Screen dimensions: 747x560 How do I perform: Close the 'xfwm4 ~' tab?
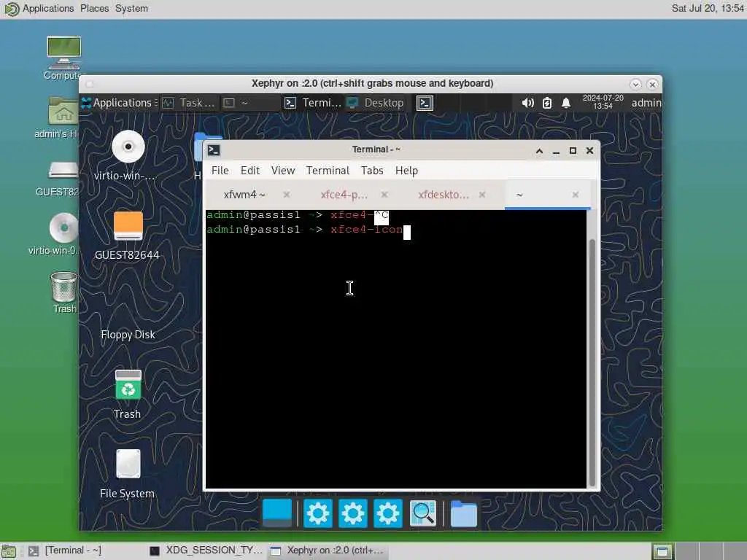tap(286, 195)
